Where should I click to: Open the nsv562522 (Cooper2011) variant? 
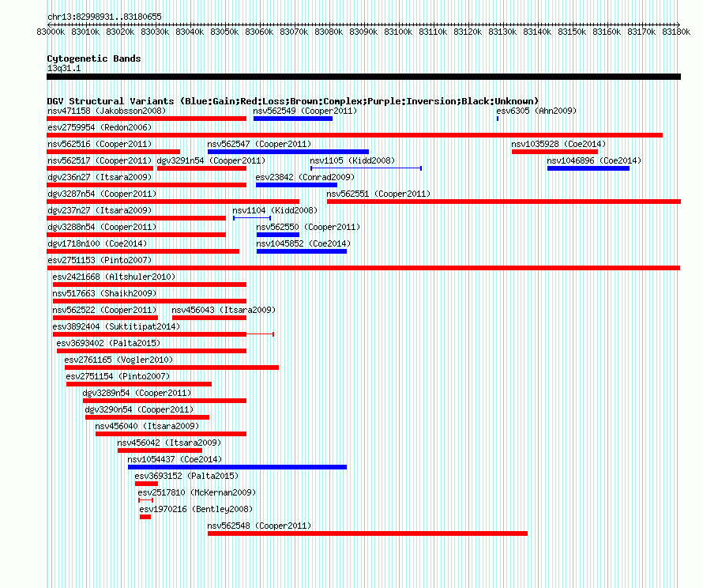click(x=104, y=310)
